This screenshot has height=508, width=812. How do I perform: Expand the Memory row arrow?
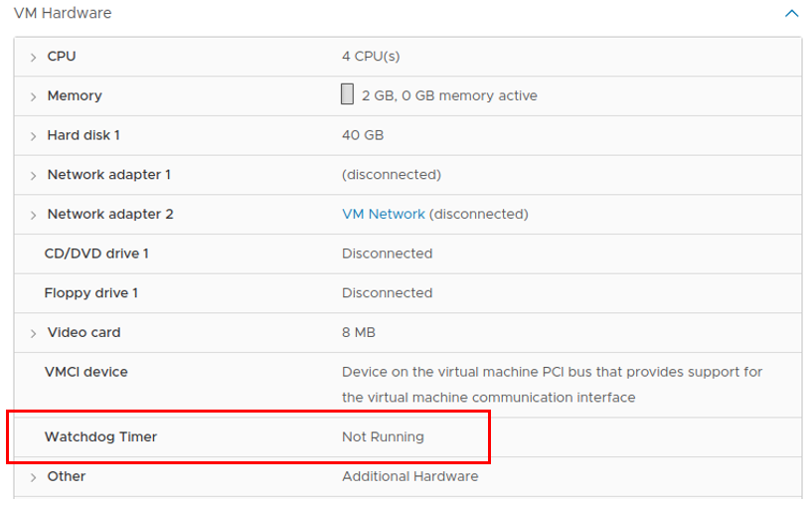(33, 96)
